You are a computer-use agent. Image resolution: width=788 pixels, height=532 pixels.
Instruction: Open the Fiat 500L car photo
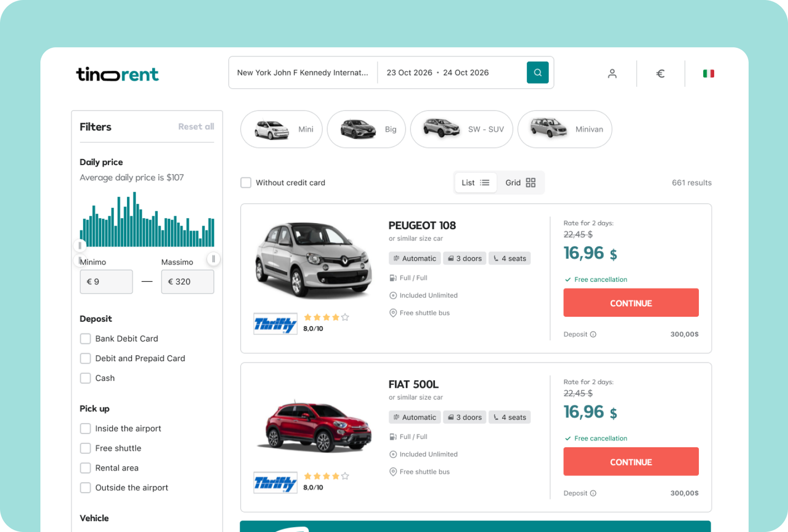click(x=314, y=425)
